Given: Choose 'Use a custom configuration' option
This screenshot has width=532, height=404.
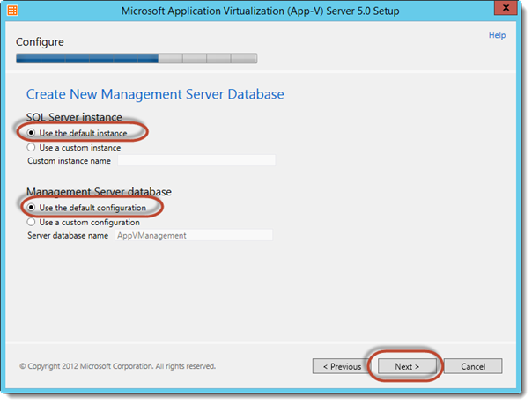Looking at the screenshot, I should click(x=31, y=222).
